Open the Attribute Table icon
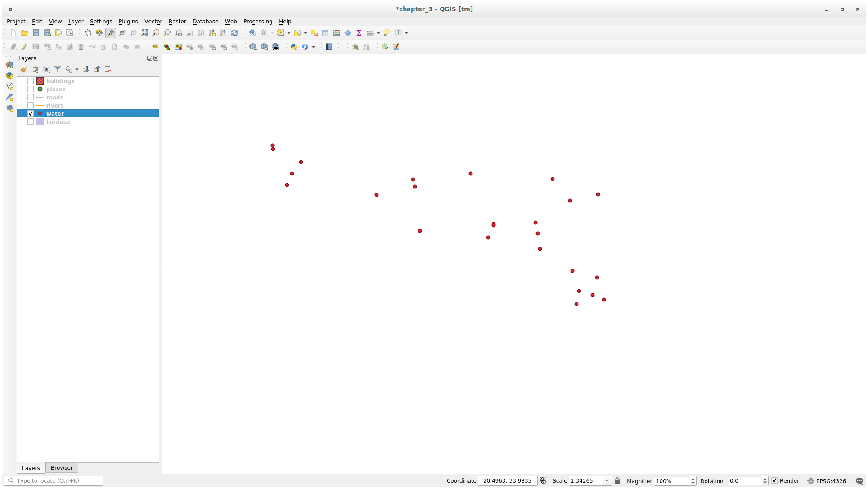This screenshot has height=489, width=868. pyautogui.click(x=325, y=33)
